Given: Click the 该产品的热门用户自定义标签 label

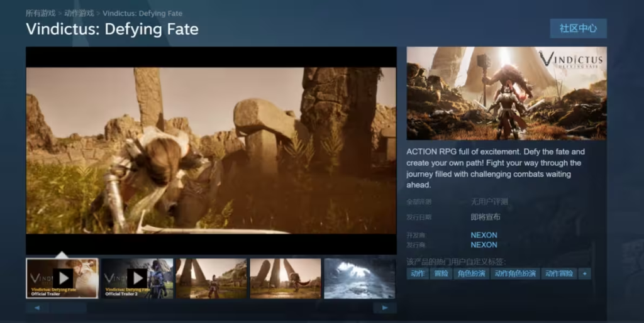Looking at the screenshot, I should pyautogui.click(x=456, y=262).
